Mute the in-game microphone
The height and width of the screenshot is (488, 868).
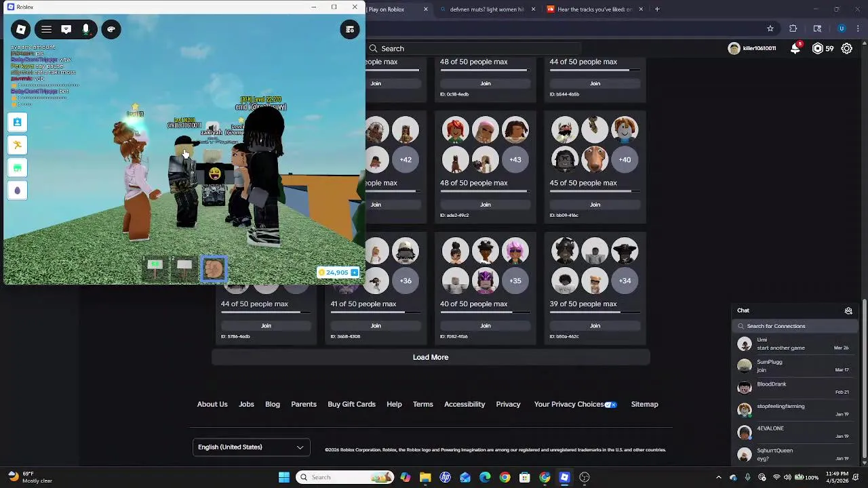pyautogui.click(x=85, y=29)
